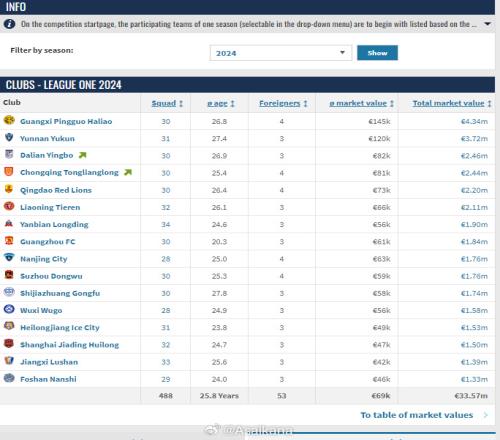
Task: Click Guangzhou FC average age 20.3
Action: point(219,242)
